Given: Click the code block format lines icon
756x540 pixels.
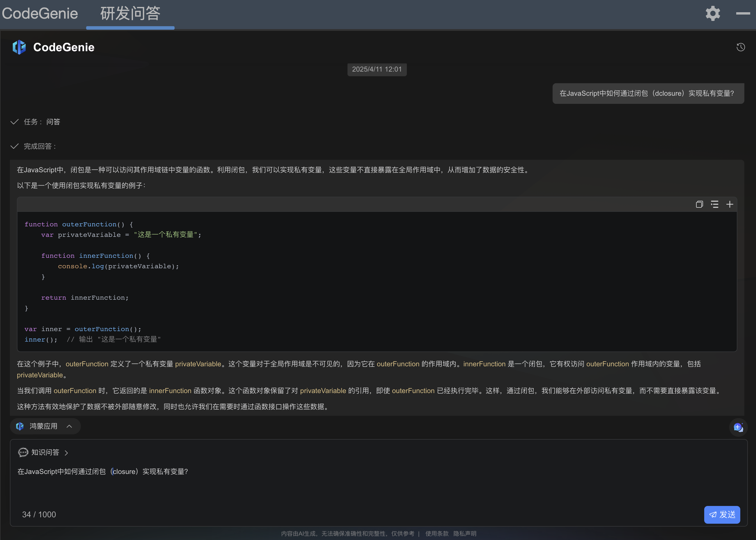Looking at the screenshot, I should point(714,204).
